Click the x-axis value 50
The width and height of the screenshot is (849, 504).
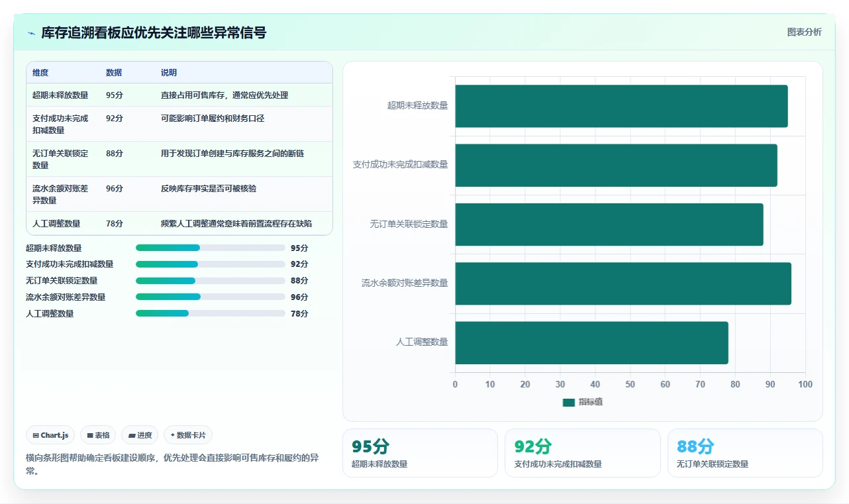630,385
